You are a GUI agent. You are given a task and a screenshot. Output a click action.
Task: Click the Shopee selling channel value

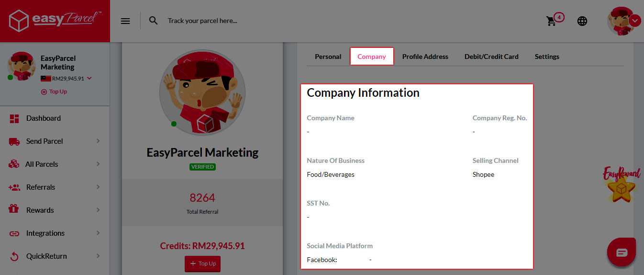(483, 174)
